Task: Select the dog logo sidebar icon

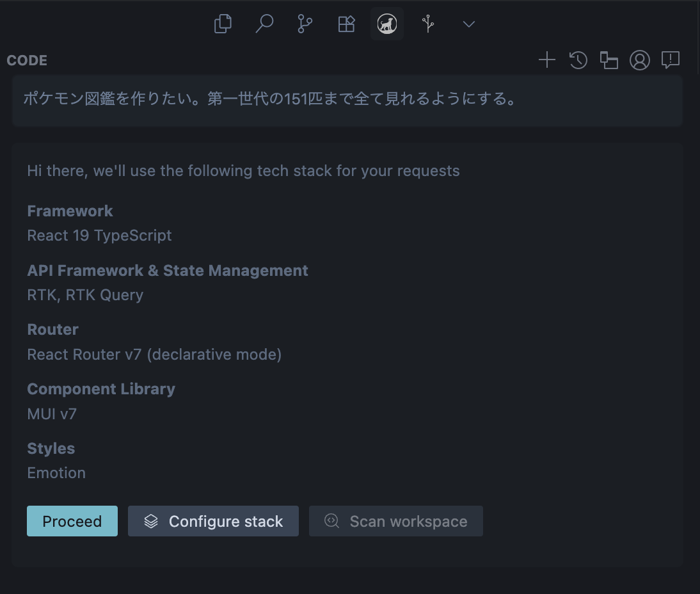Action: pyautogui.click(x=386, y=24)
